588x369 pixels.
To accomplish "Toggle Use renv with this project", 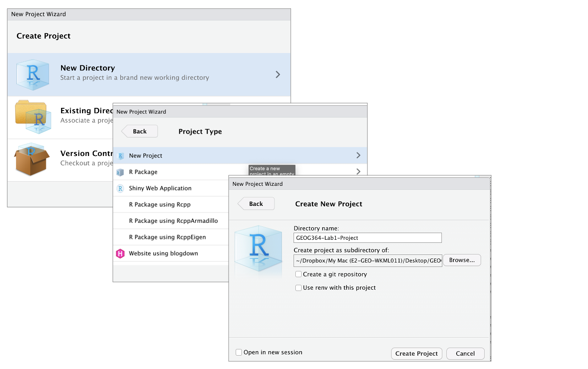I will tap(298, 288).
